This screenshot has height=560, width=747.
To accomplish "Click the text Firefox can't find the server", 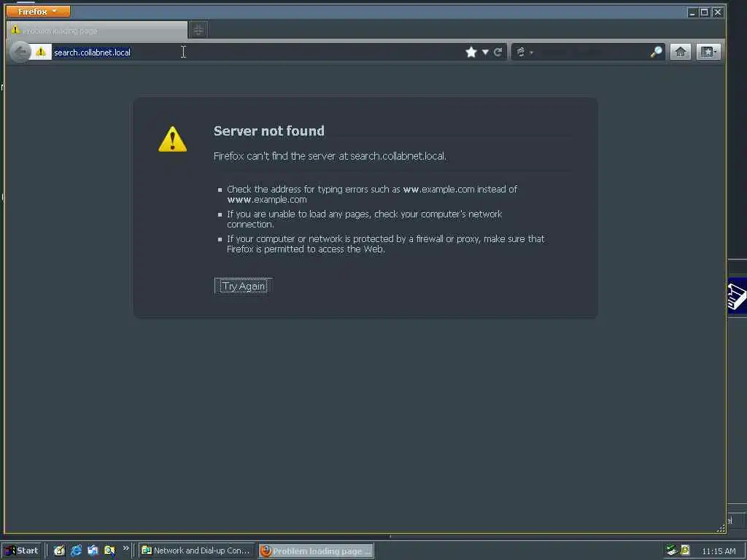I will [x=330, y=156].
